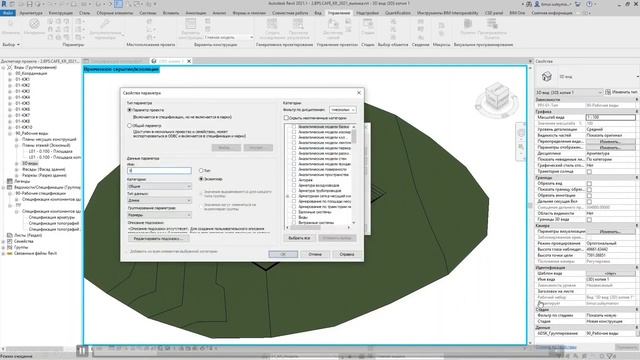Switch to Надстройки ribbon tab
This screenshot has height=360, width=640.
click(x=367, y=13)
